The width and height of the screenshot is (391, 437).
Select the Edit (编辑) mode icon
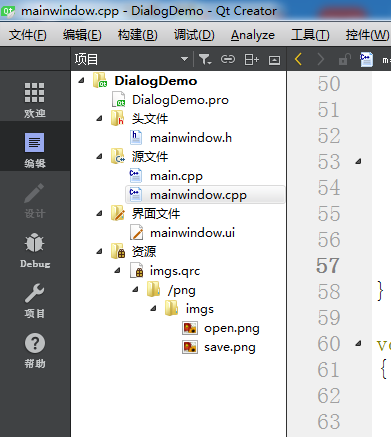click(35, 143)
